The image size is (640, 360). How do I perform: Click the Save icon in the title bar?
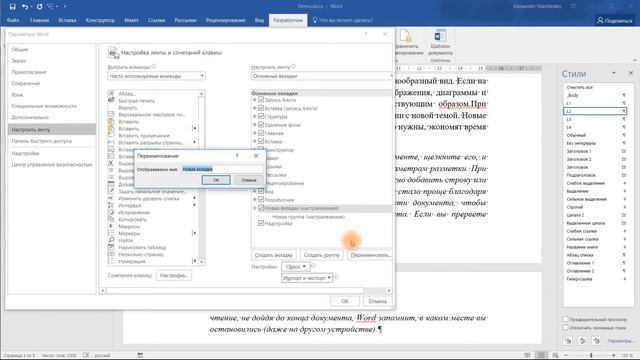[x=13, y=7]
